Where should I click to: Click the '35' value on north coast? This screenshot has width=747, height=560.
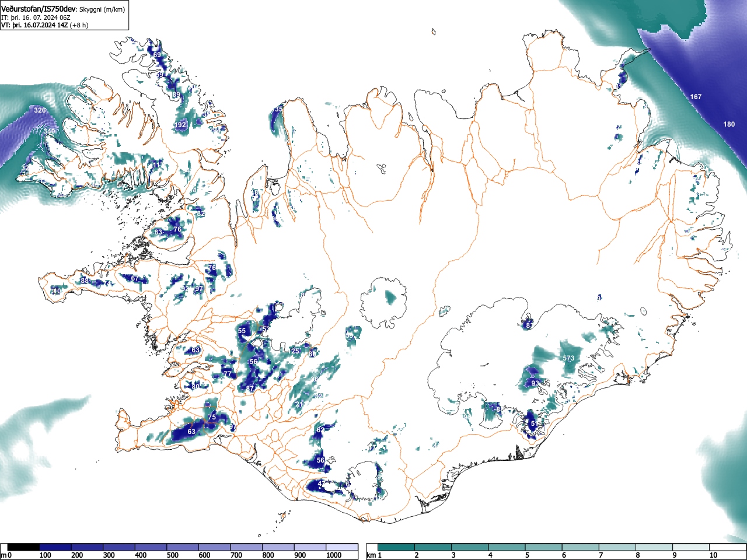[279, 109]
